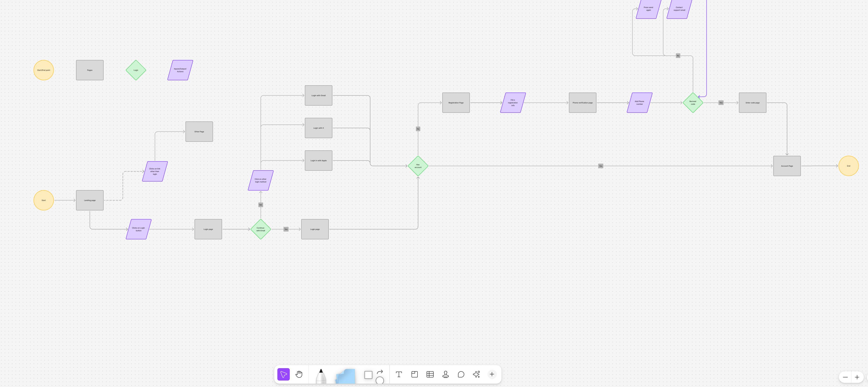
Task: Select the 'Has account' decision diamond
Action: click(x=418, y=166)
